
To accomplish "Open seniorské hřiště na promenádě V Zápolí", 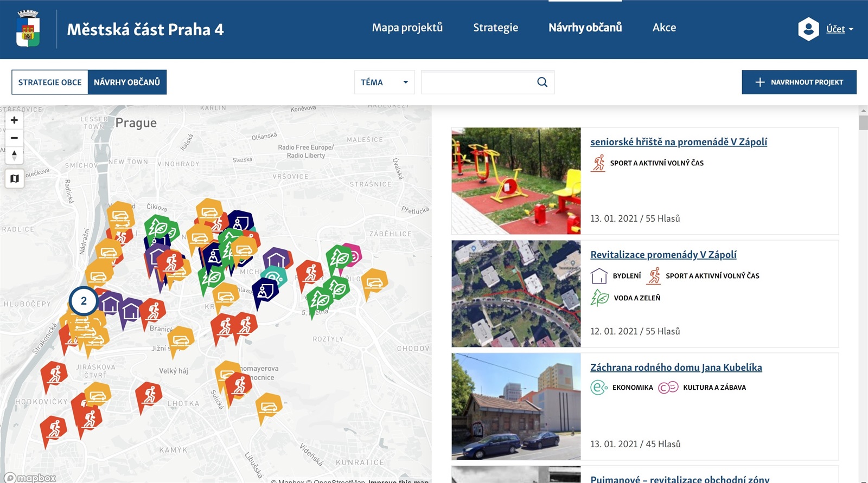I will point(679,142).
